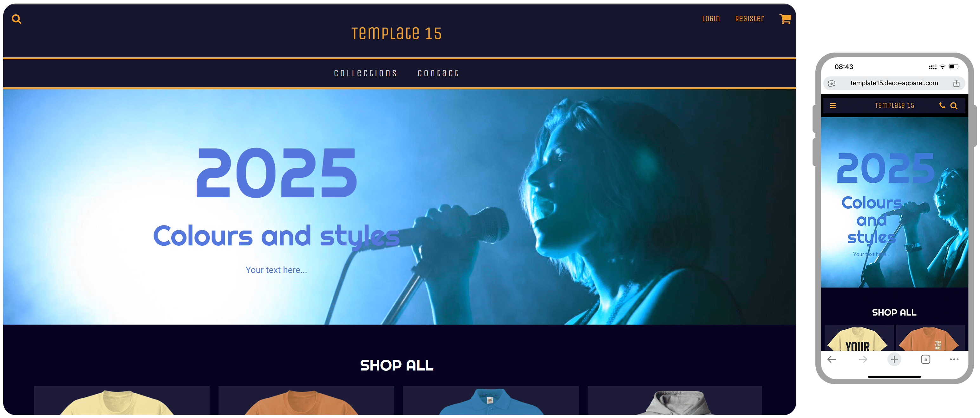Open the mobile browser three-dot menu
Screen dimensions: 980x418
[x=954, y=359]
